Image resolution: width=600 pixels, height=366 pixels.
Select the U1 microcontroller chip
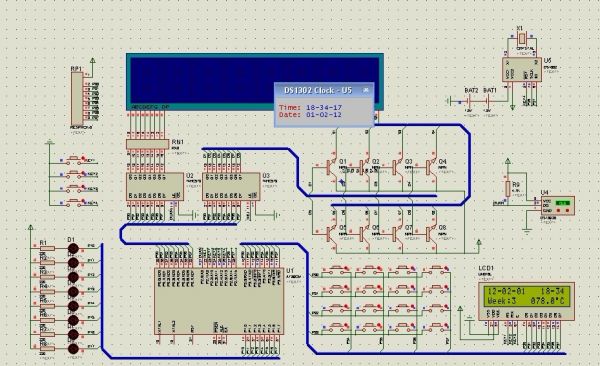point(219,301)
